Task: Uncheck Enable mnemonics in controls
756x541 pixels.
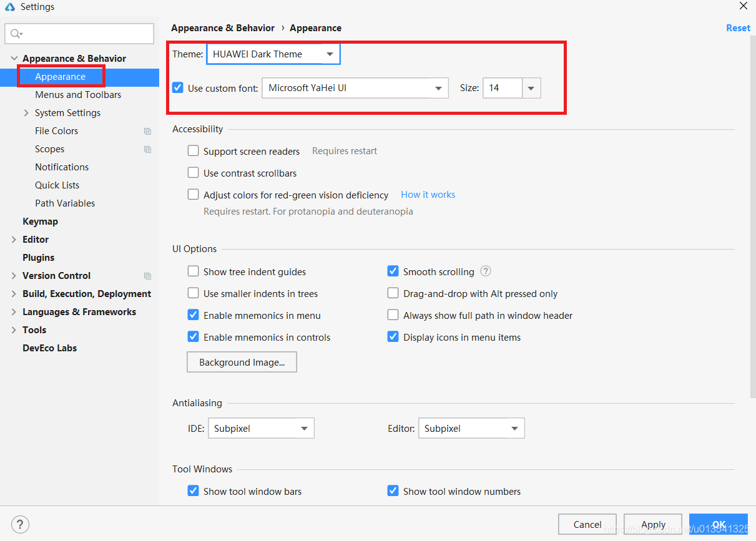Action: (194, 337)
